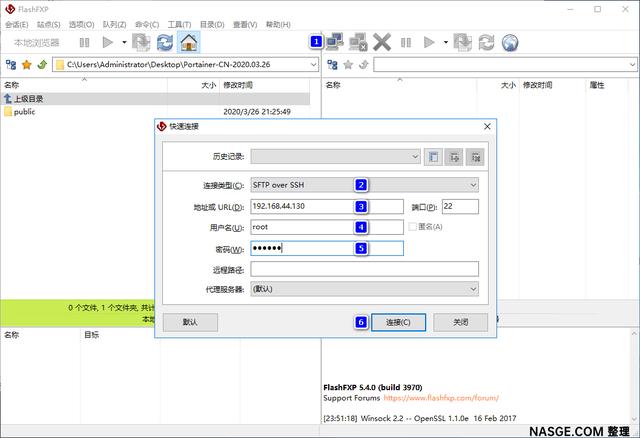Click the remote transfer queue icon
Screen dimensions: 640x438
coord(463,42)
